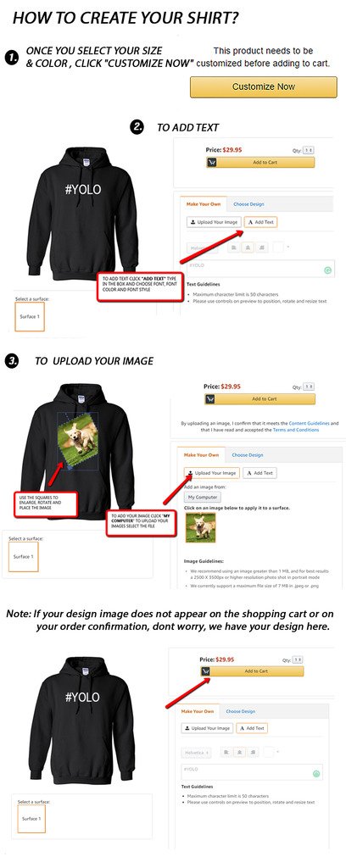Click the cart icon beside the bottom Add to Cart

tap(205, 671)
